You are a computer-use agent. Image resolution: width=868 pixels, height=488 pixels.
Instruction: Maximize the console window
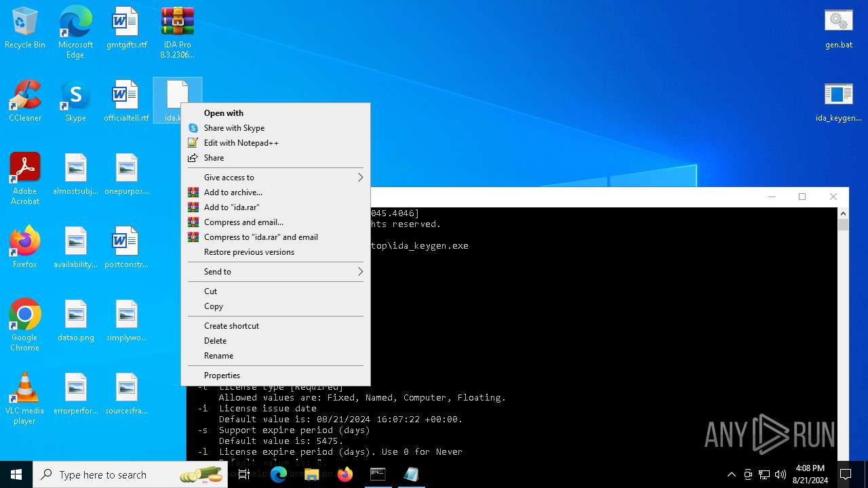(802, 197)
